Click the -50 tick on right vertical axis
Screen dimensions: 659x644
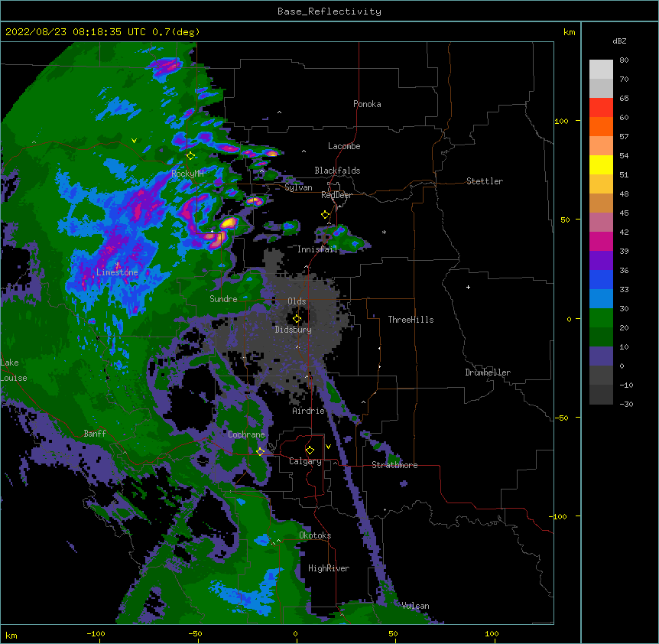tap(561, 418)
